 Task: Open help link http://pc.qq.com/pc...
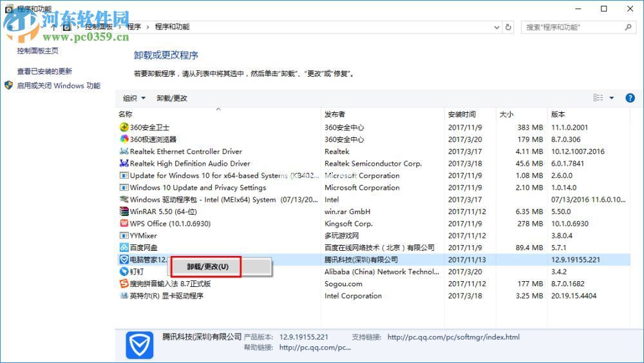(x=315, y=348)
